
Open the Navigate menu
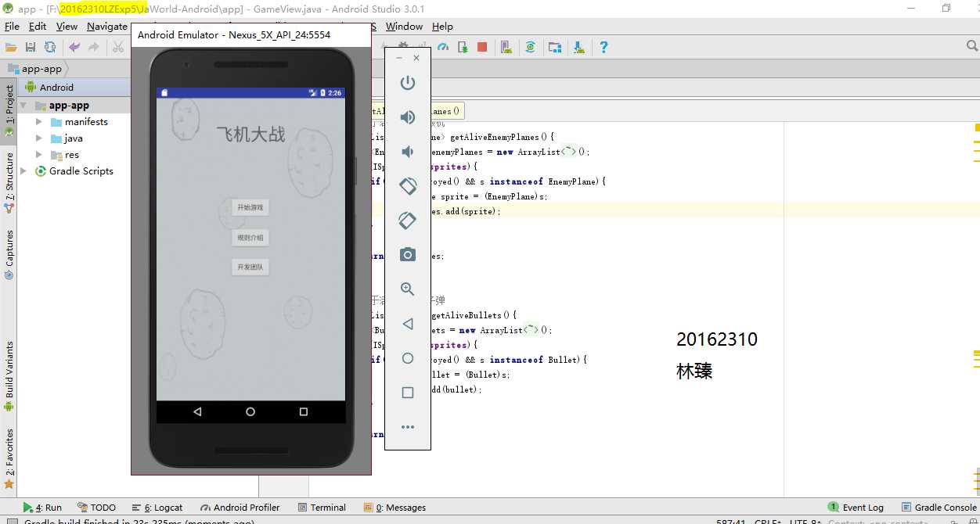click(x=107, y=27)
